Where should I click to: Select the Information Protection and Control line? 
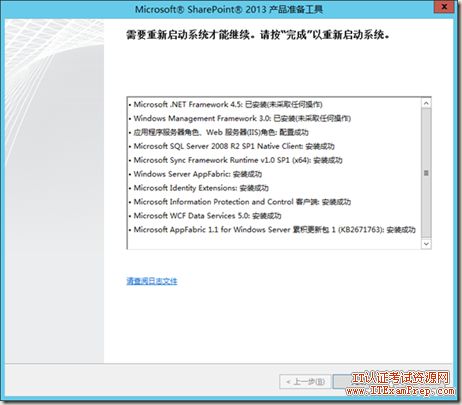pos(240,202)
